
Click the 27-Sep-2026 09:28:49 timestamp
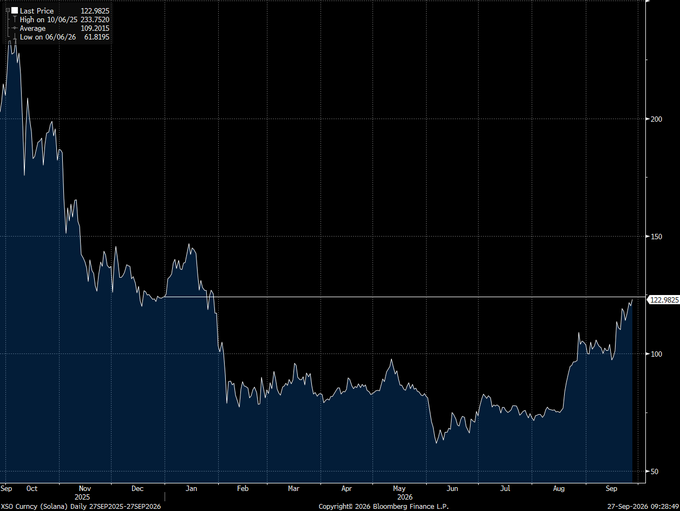click(643, 507)
